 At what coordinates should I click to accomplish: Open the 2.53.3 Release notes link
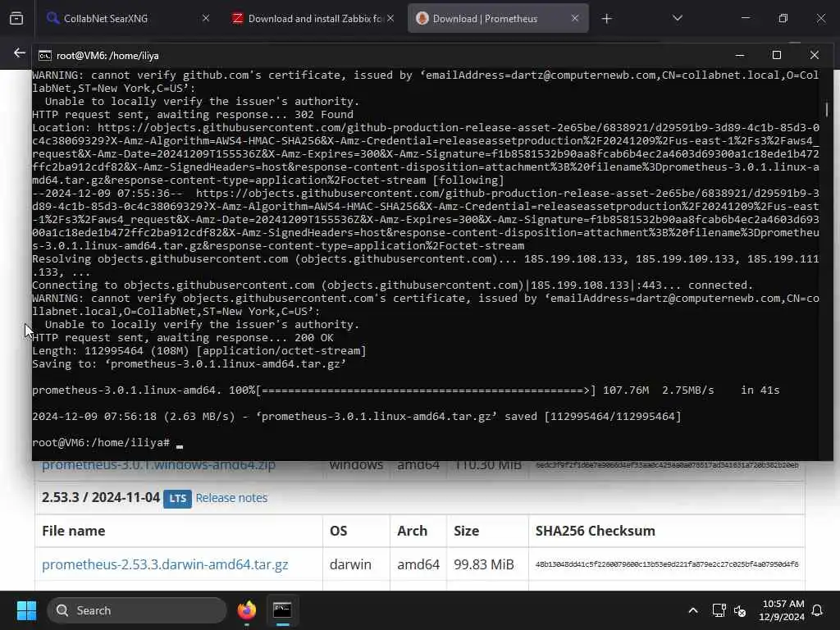(231, 498)
